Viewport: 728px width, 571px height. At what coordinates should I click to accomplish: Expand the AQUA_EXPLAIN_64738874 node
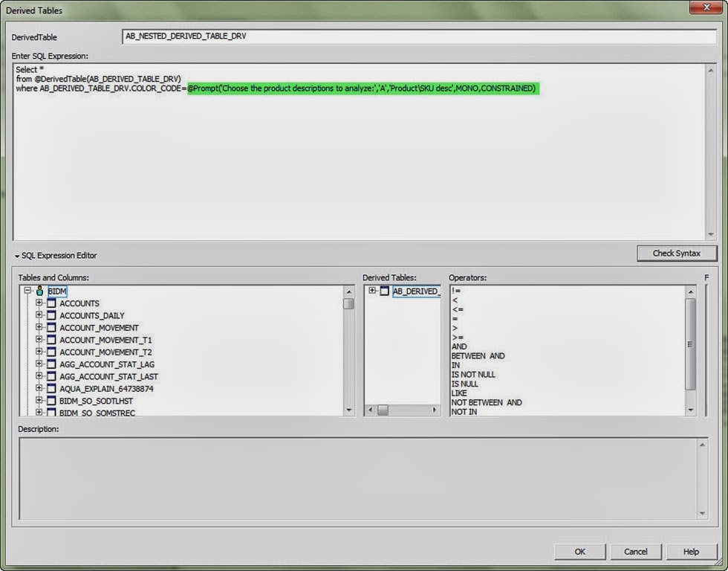[x=39, y=387]
